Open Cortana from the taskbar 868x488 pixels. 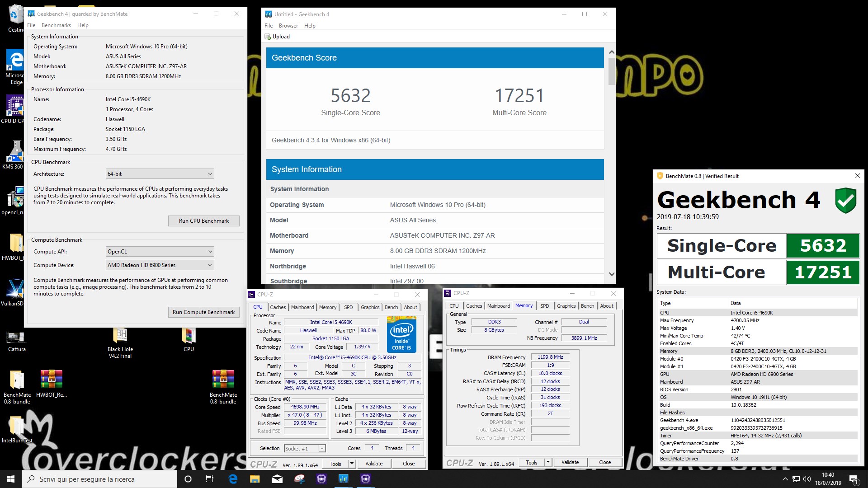tap(188, 479)
